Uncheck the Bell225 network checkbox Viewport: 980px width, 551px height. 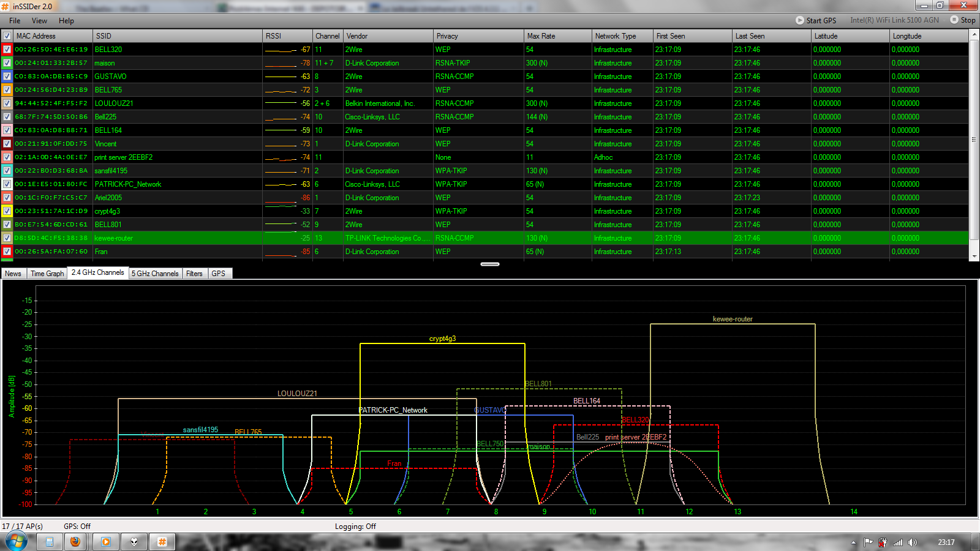tap(7, 117)
